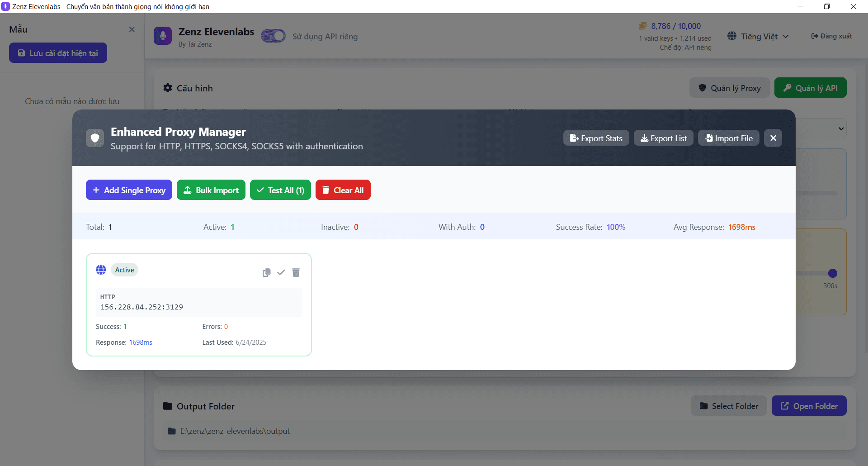This screenshot has height=466, width=868.
Task: Close the Enhanced Proxy Manager dialog
Action: 773,138
